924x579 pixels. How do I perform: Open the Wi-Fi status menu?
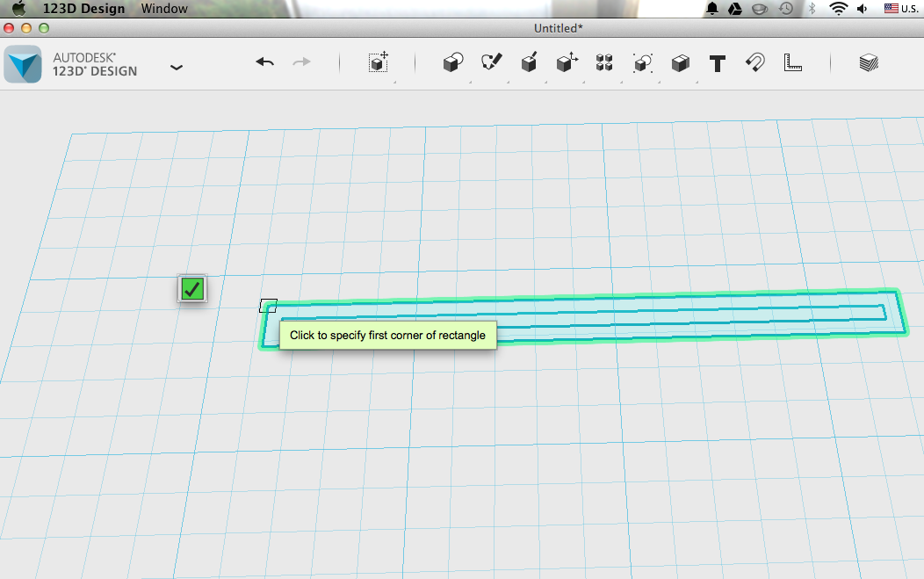point(838,8)
